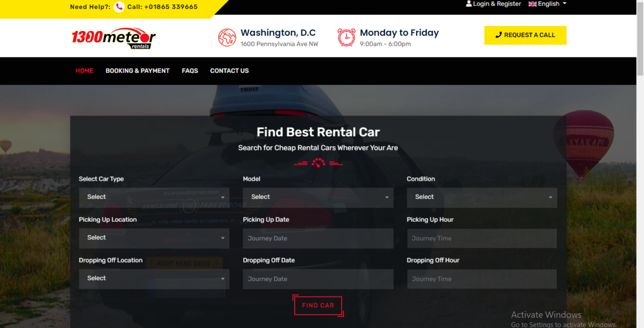Click the globe icon beside Washington, D.C
The image size is (644, 328).
click(227, 37)
